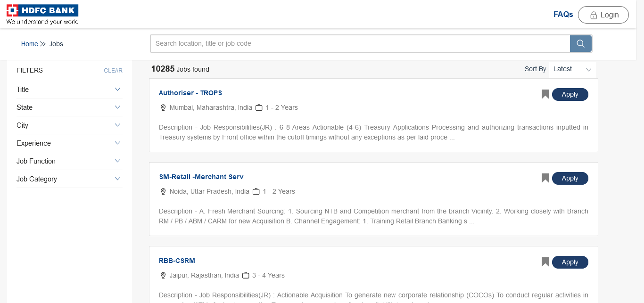644x303 pixels.
Task: Apply to the Authoriser - TROPS job
Action: tap(570, 94)
